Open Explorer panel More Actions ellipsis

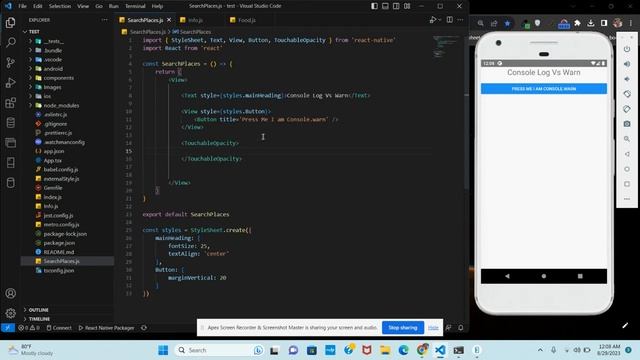(x=105, y=20)
